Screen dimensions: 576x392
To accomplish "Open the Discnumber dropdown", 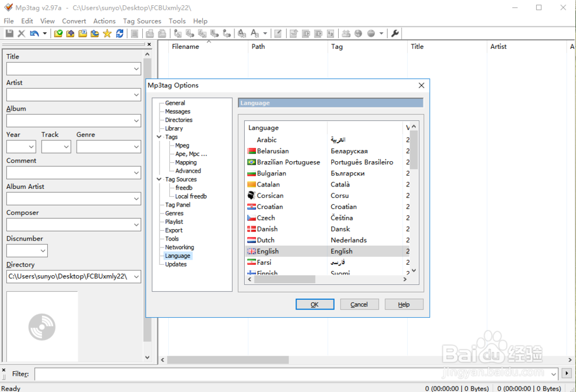I will click(x=43, y=251).
